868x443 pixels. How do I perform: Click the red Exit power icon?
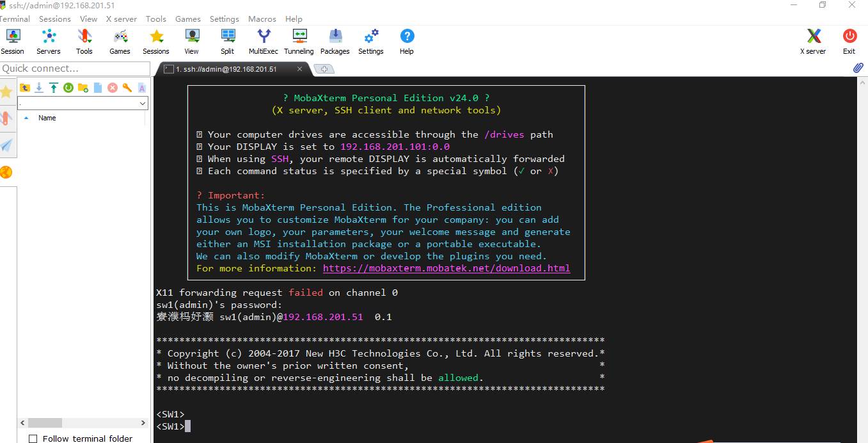[849, 42]
